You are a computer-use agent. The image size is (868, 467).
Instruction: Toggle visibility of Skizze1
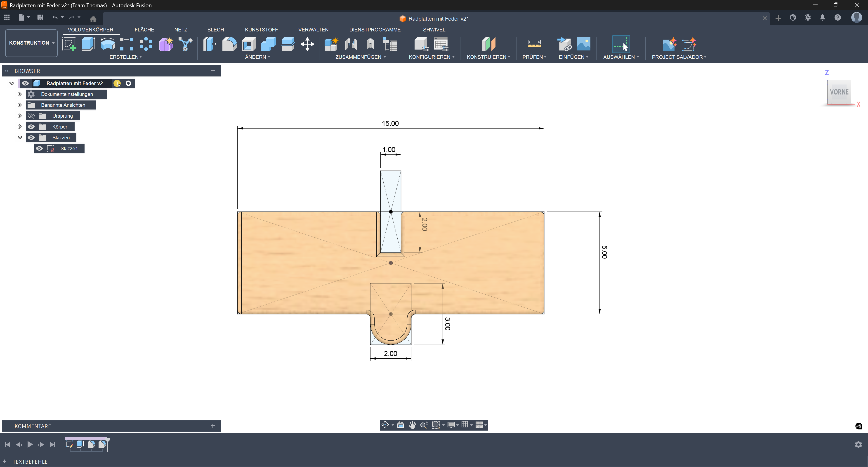(39, 148)
